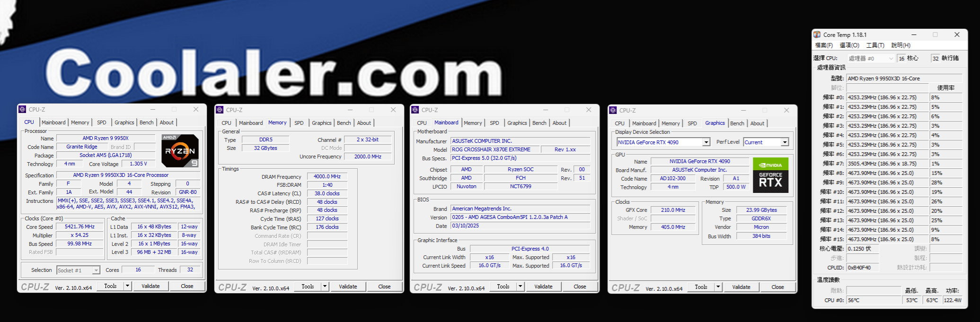This screenshot has width=980, height=322.
Task: Click the NVIDIA GeForce RTX logo badge
Action: pos(770,175)
